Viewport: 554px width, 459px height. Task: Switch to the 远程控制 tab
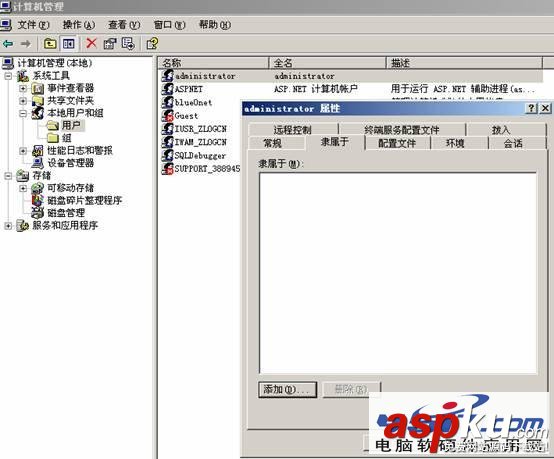click(x=292, y=130)
